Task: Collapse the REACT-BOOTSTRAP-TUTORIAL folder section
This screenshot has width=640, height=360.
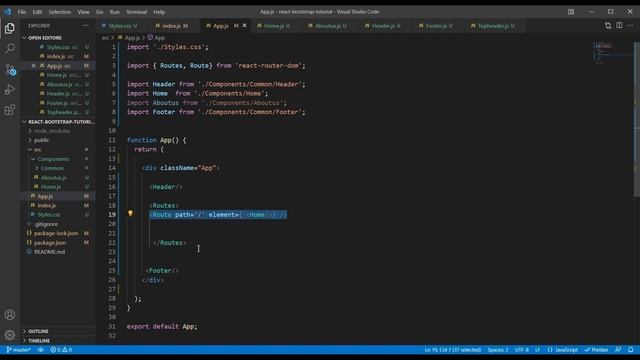Action: tap(58, 122)
